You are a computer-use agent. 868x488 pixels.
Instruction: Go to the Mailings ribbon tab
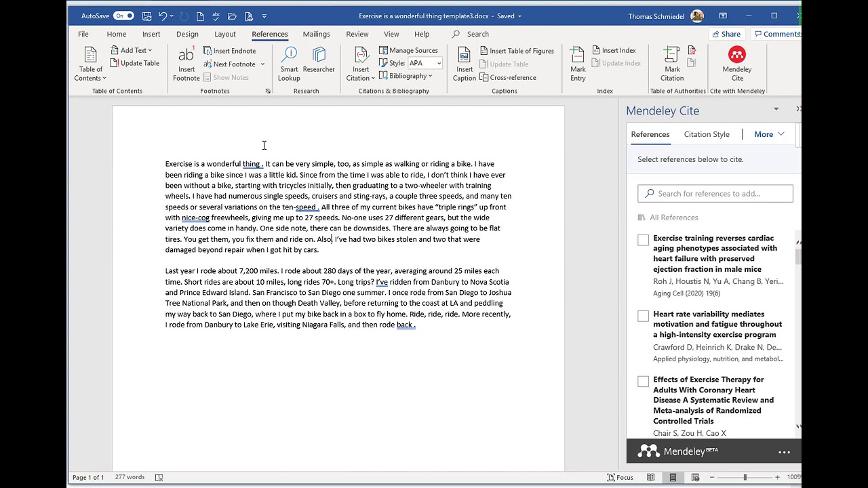[317, 34]
